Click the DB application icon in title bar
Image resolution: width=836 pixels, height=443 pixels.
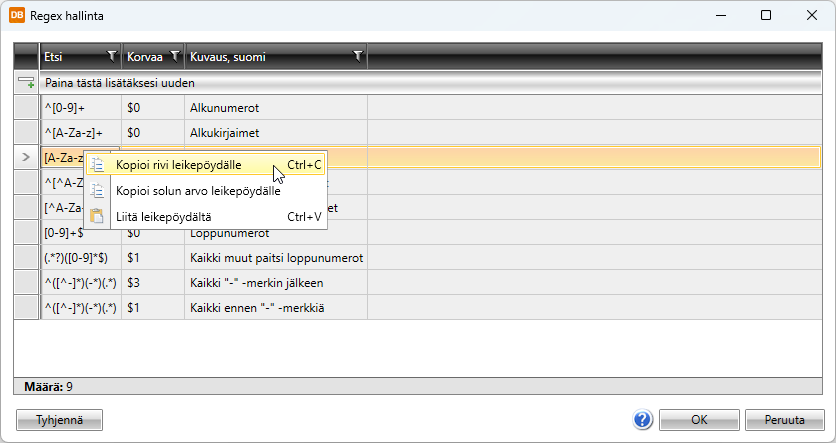[16, 16]
